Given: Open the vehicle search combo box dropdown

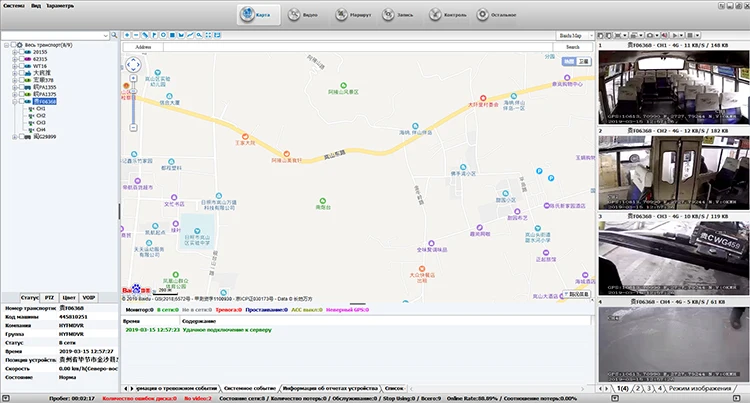Looking at the screenshot, I should 105,35.
